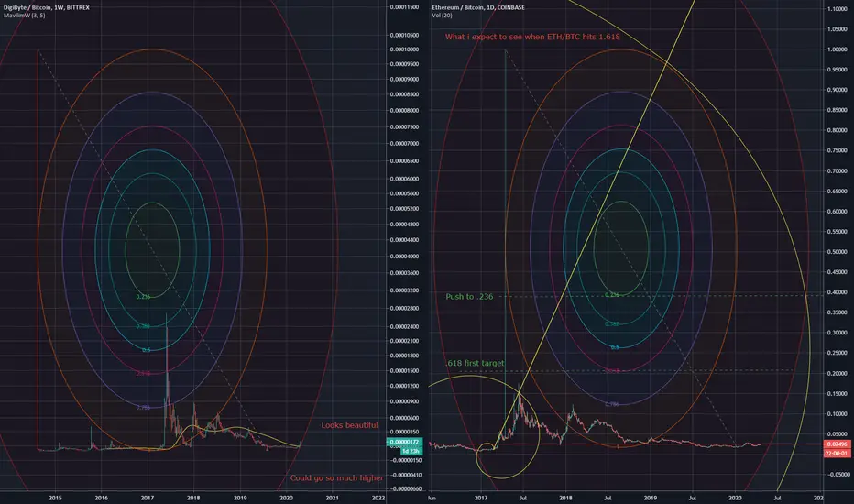Click the 0.236 Fib label on Ethereum chart
The height and width of the screenshot is (504, 854).
(x=611, y=295)
